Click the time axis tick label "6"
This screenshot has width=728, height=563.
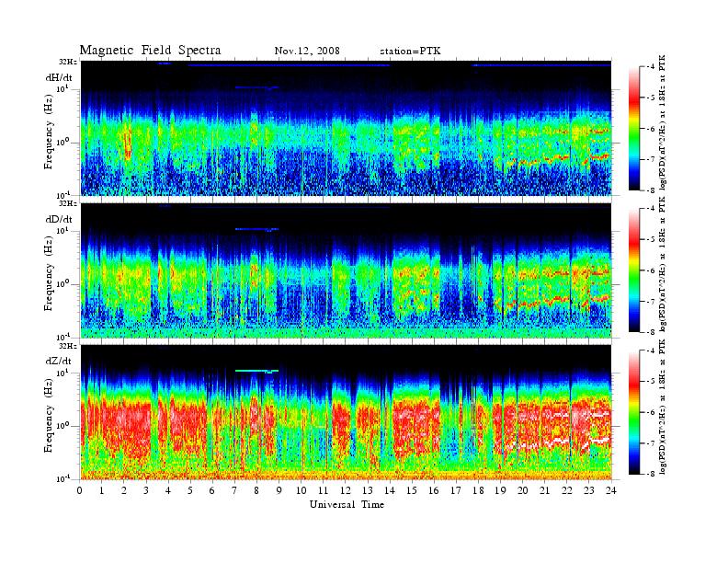(212, 490)
